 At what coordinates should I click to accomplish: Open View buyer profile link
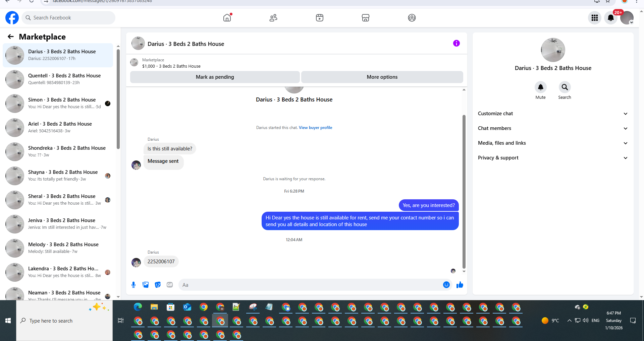(x=315, y=128)
